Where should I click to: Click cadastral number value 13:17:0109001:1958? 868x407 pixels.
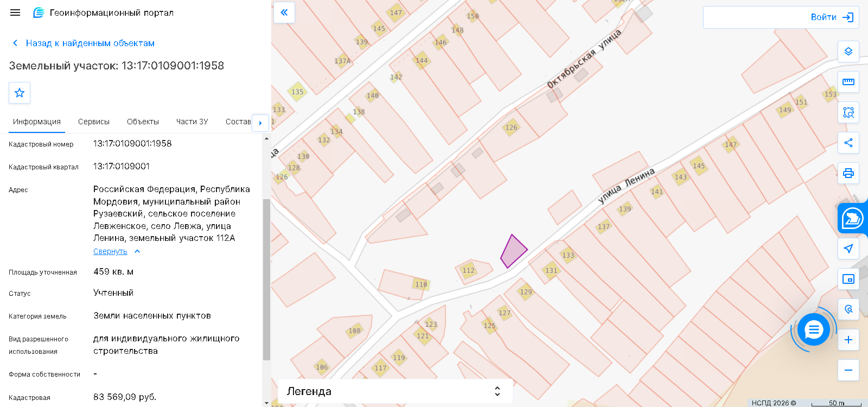tap(132, 143)
